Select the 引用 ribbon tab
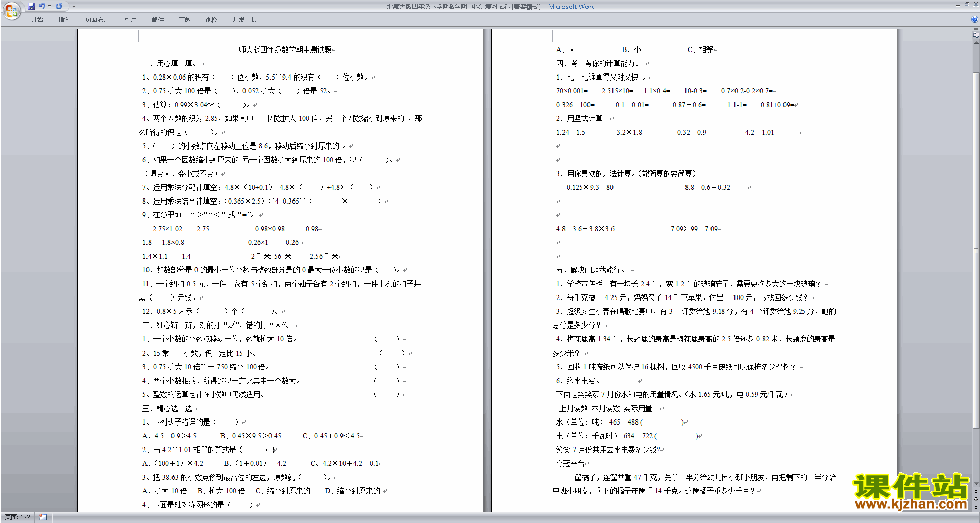Screen dimensions: 980x523 coord(131,20)
